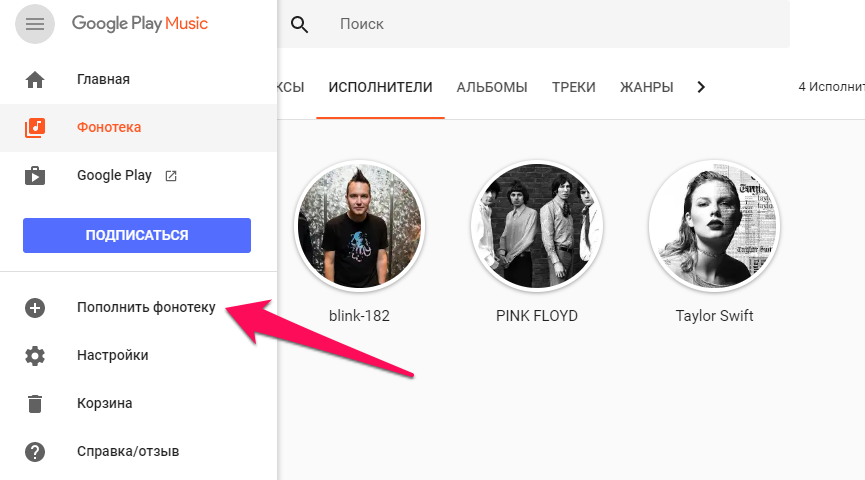Open settings via the gear icon
Image resolution: width=865 pixels, height=480 pixels.
coord(35,356)
